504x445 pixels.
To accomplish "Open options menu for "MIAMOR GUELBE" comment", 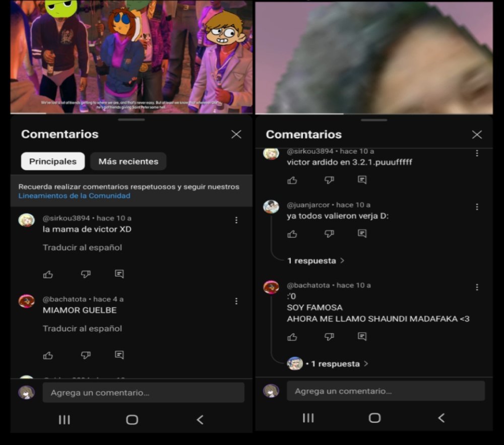I will click(x=236, y=301).
